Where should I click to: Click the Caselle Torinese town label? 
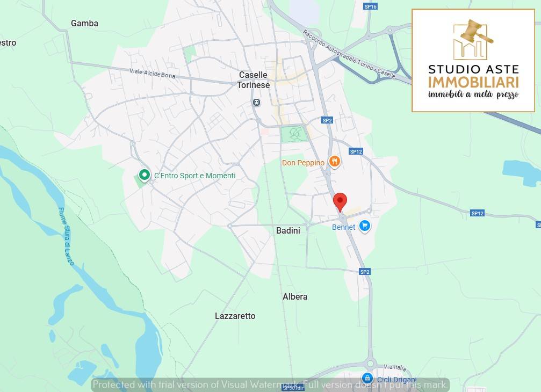[253, 80]
